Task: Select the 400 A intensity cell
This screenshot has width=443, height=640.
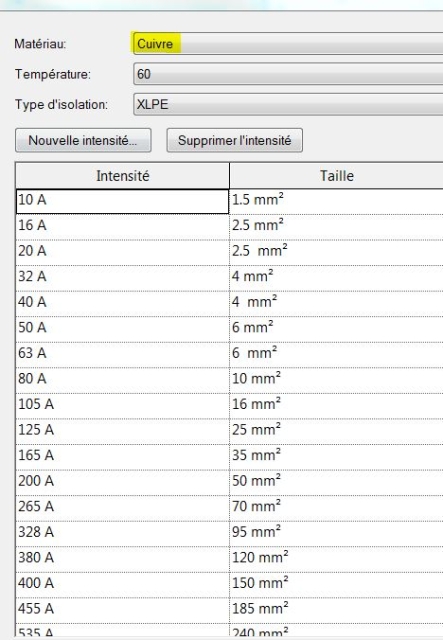Action: pyautogui.click(x=122, y=584)
